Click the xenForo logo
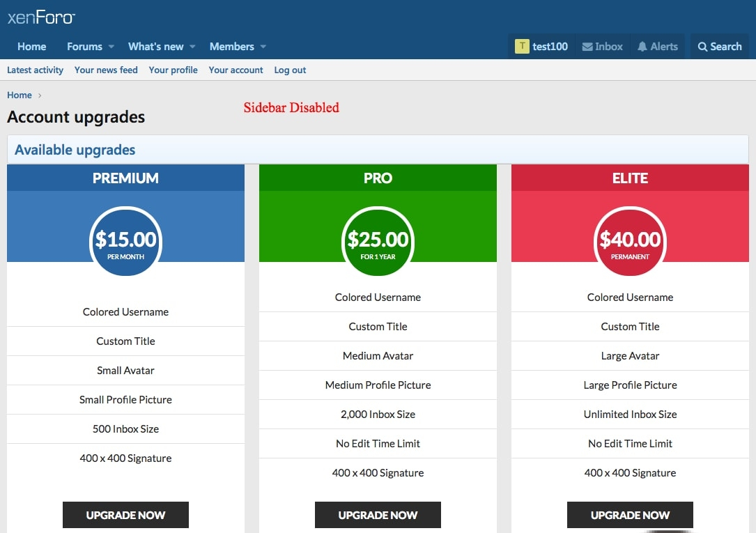Image resolution: width=756 pixels, height=533 pixels. pos(41,17)
